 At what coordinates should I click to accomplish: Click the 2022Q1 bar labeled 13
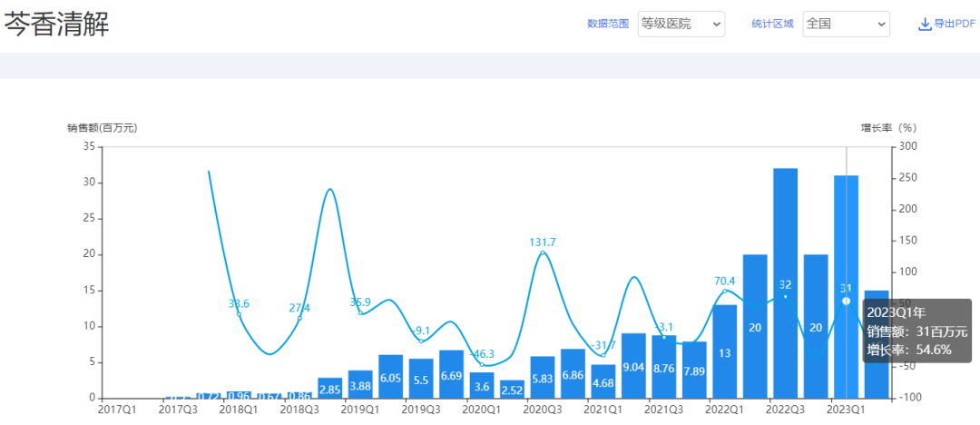(x=724, y=352)
